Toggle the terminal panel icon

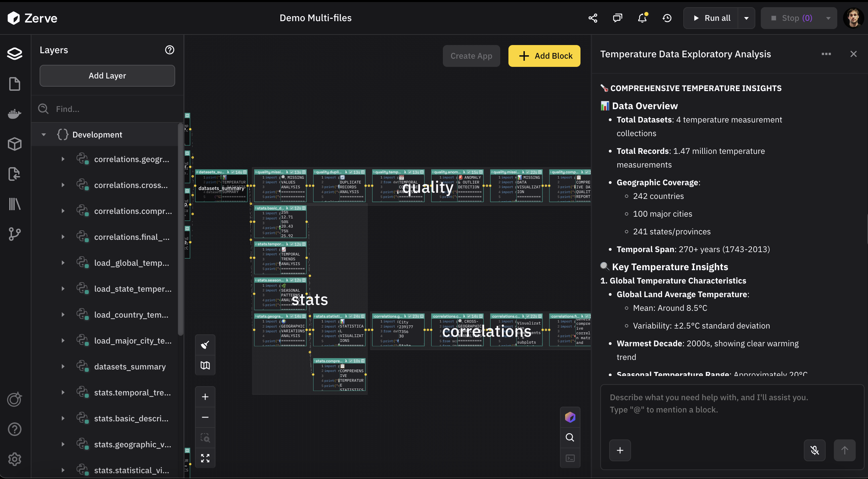click(570, 458)
